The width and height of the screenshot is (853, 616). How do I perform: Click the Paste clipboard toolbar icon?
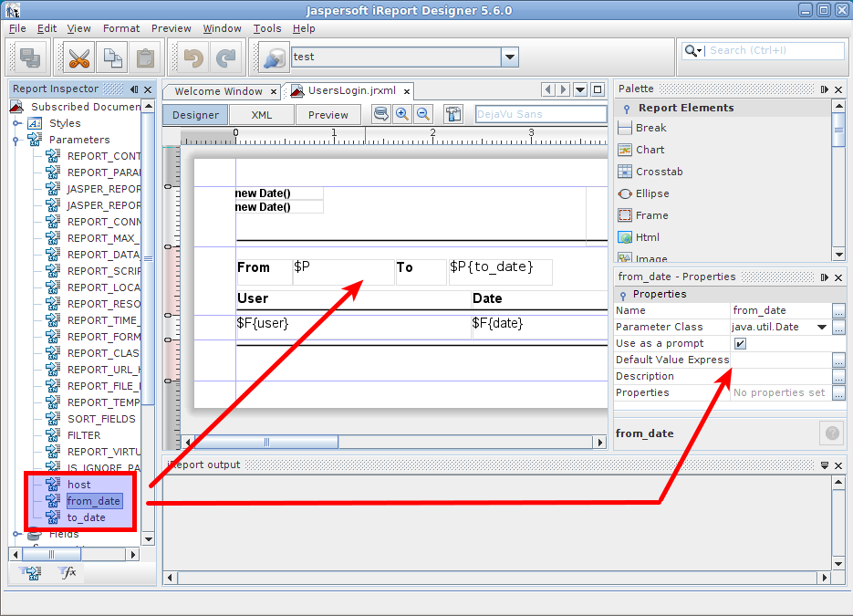144,59
